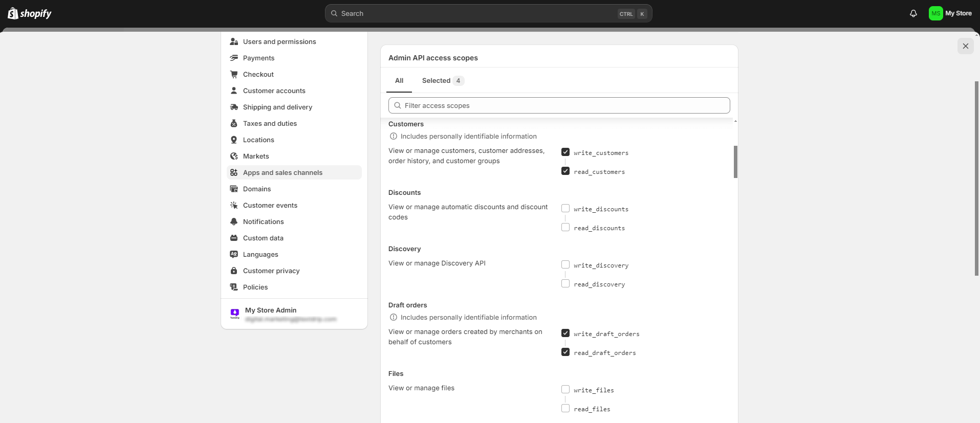This screenshot has width=980, height=423.
Task: Click the Locations pin icon
Action: click(x=234, y=140)
